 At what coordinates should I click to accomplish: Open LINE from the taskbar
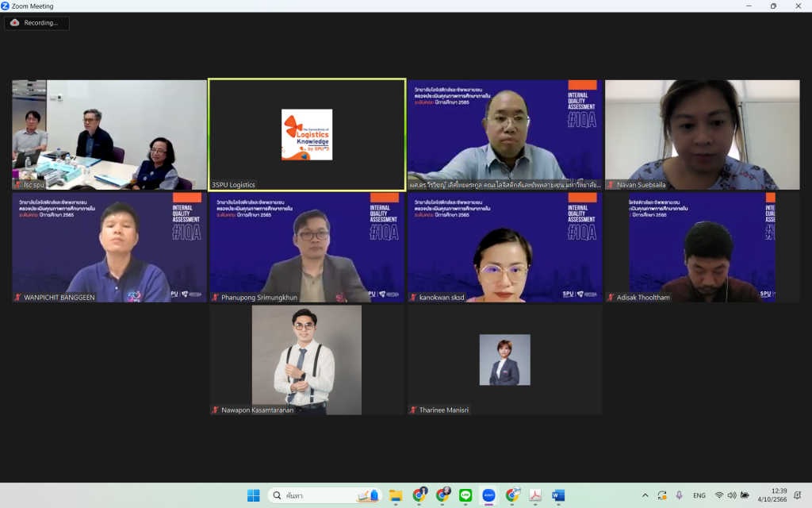point(465,495)
